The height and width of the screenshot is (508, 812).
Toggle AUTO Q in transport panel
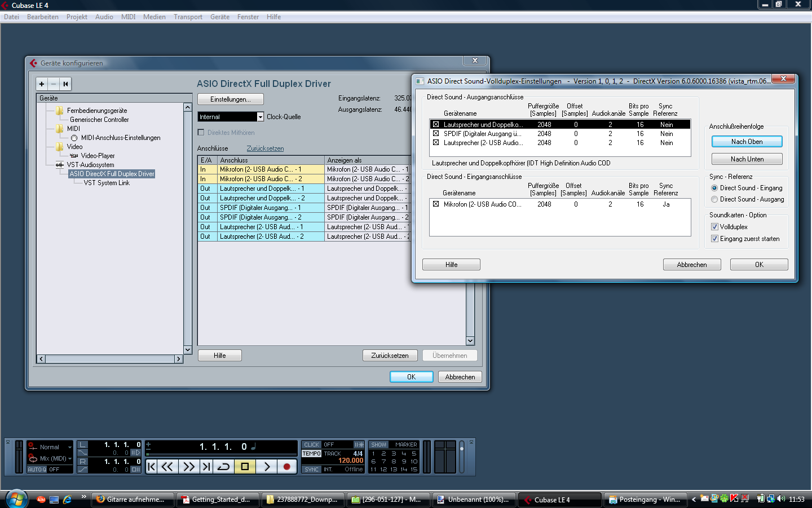coord(37,470)
